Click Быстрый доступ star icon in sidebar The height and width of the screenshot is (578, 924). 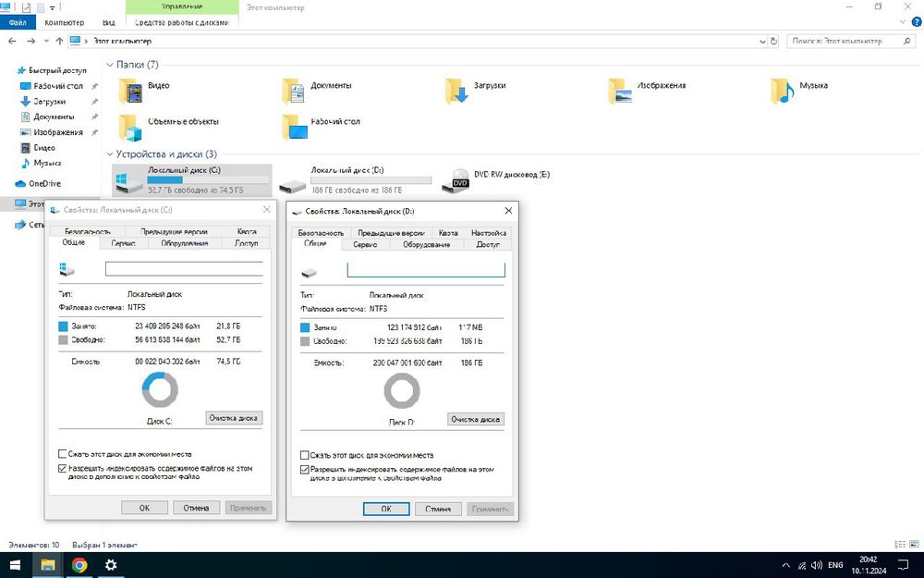point(21,70)
